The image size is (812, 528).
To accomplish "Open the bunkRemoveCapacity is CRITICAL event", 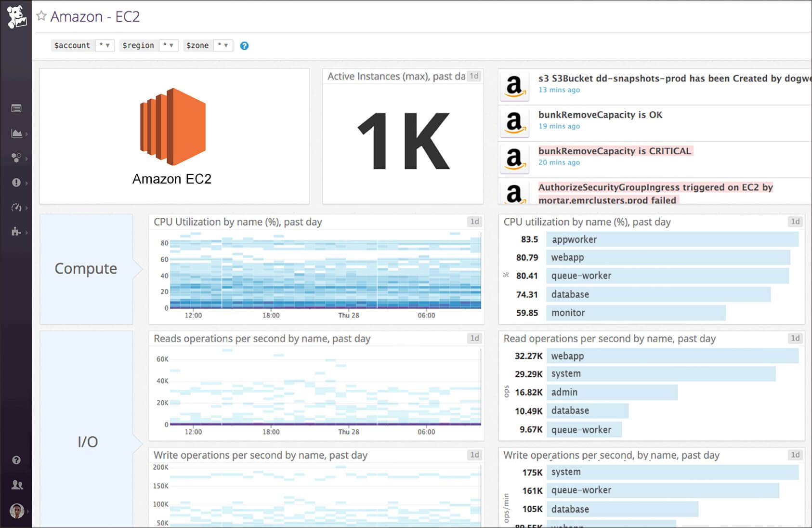I will (x=615, y=151).
